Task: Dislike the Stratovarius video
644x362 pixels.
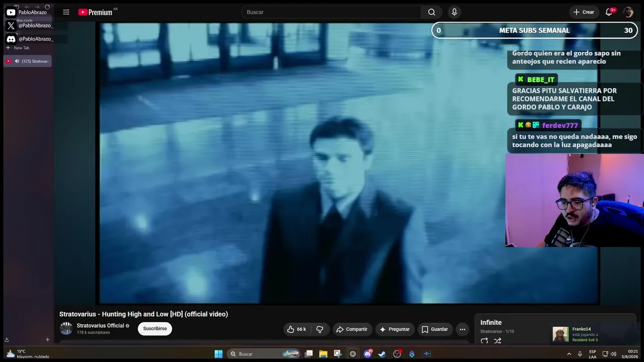Action: 320,329
